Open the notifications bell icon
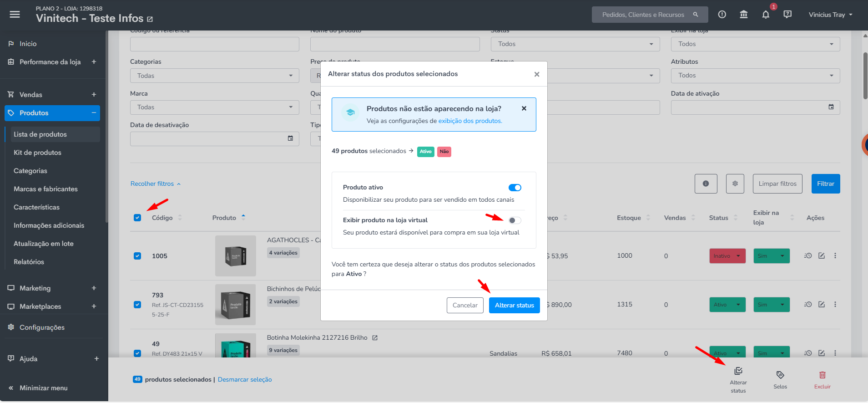The height and width of the screenshot is (403, 868). [766, 15]
